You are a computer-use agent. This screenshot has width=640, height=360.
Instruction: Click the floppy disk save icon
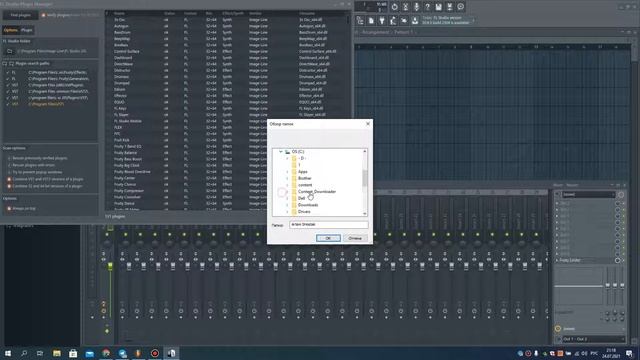438,7
